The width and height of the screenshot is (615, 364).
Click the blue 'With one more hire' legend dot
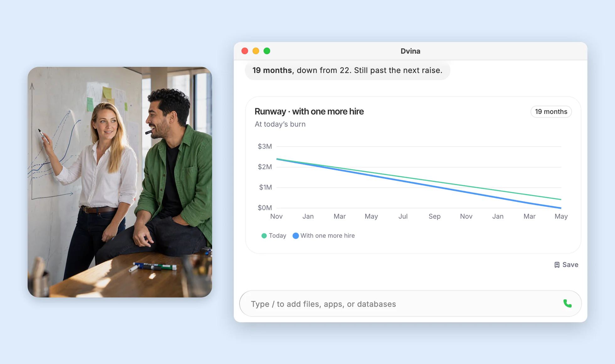click(296, 236)
